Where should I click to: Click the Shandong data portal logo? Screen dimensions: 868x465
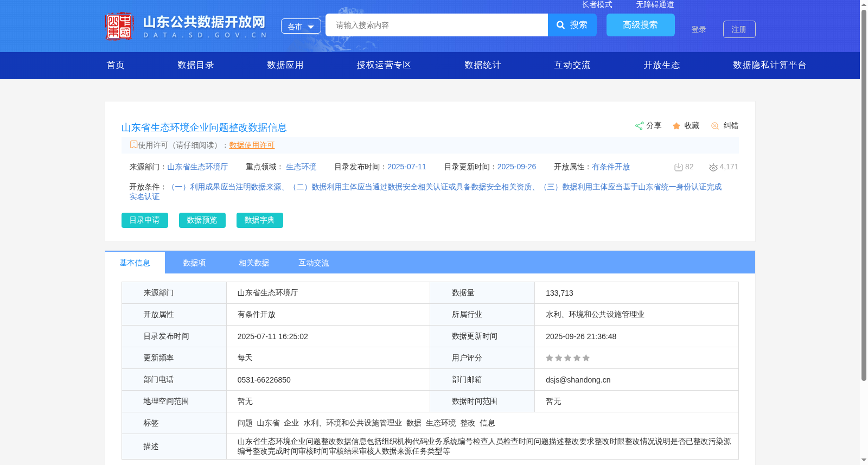(186, 26)
